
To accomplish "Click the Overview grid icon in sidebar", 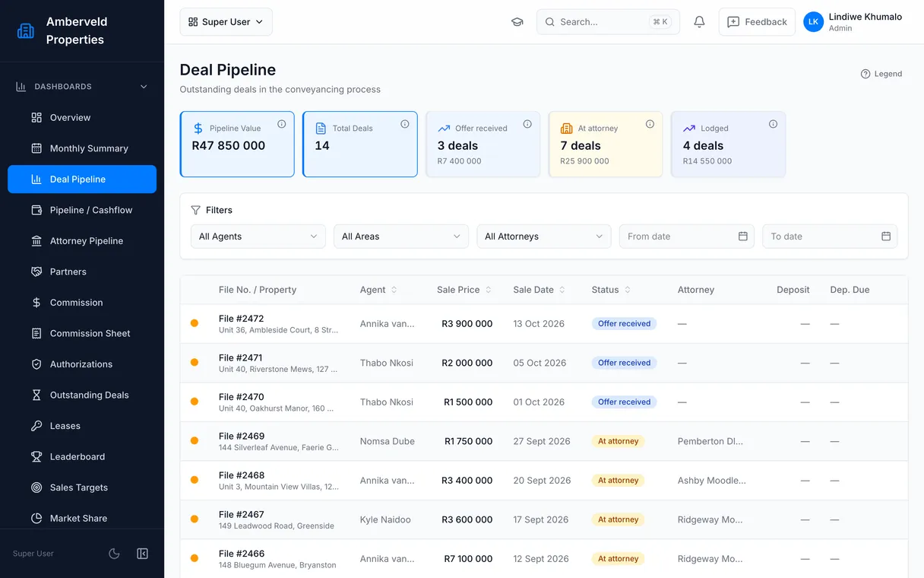I will tap(36, 118).
